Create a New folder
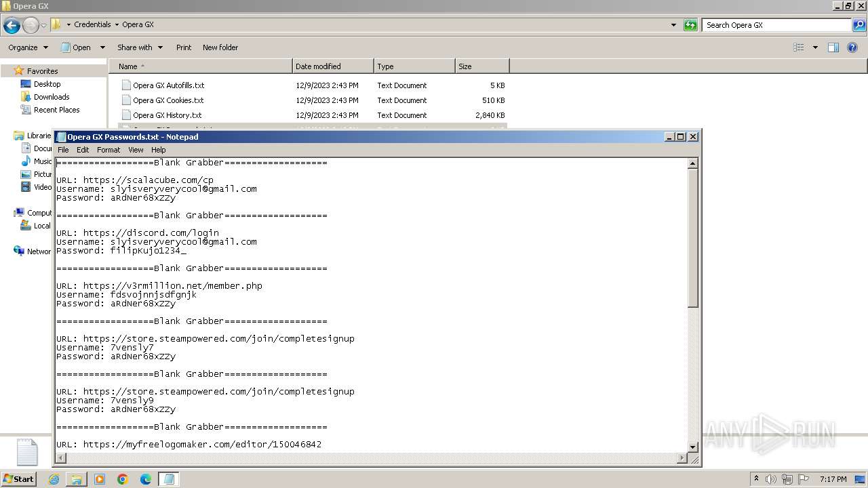Image resolution: width=868 pixels, height=488 pixels. point(220,47)
